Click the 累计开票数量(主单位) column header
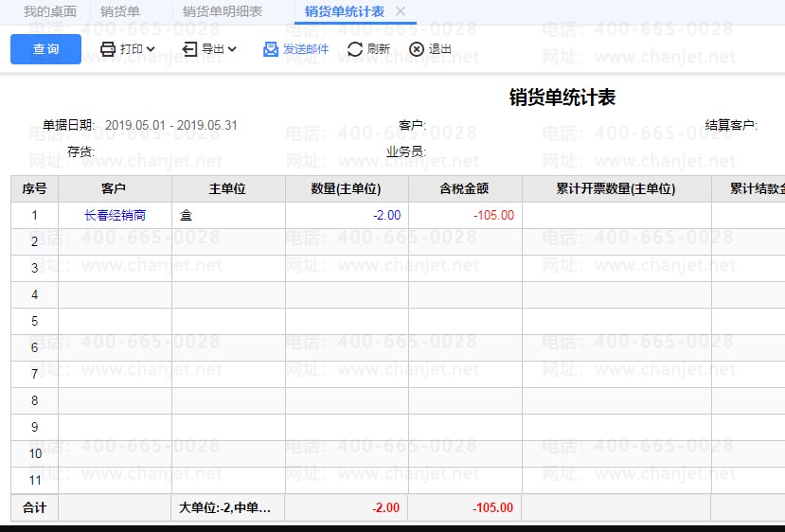Viewport: 785px width, 532px height. pos(616,188)
